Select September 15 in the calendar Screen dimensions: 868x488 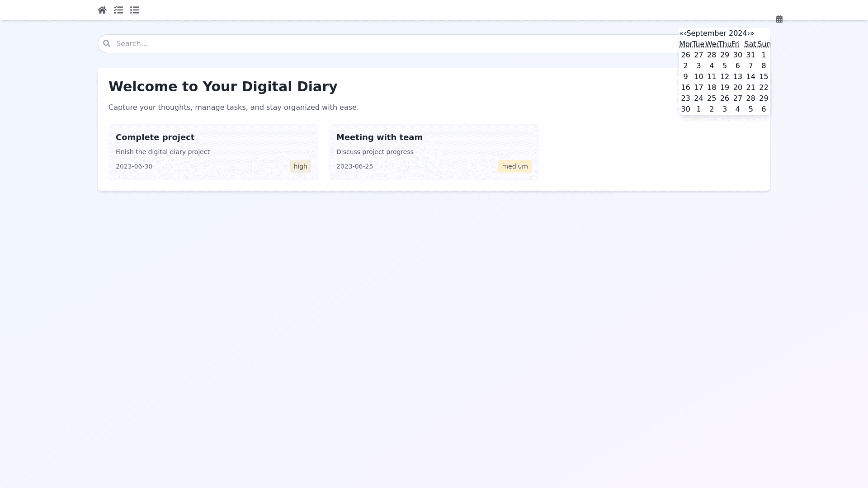pyautogui.click(x=764, y=77)
